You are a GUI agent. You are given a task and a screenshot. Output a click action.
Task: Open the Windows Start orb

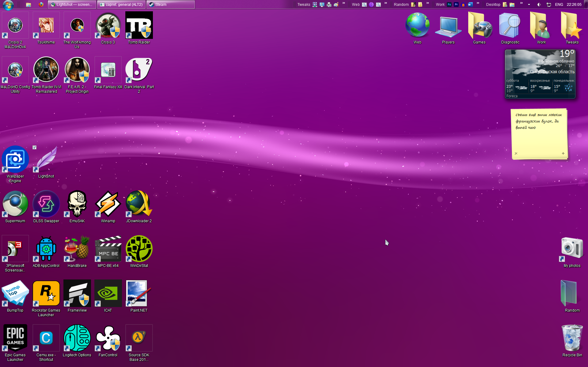pyautogui.click(x=8, y=5)
